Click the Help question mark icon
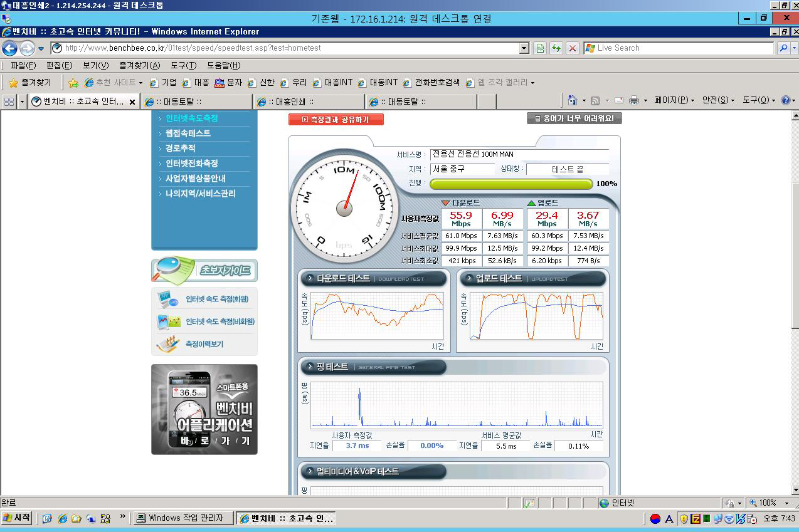The height and width of the screenshot is (532, 799). 785,100
